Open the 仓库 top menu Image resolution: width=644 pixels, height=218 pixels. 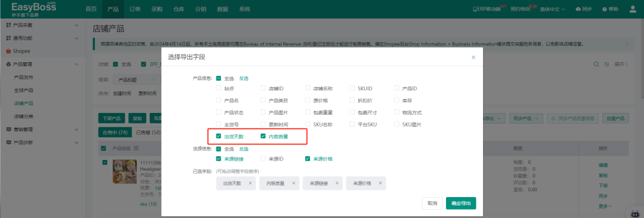point(179,9)
